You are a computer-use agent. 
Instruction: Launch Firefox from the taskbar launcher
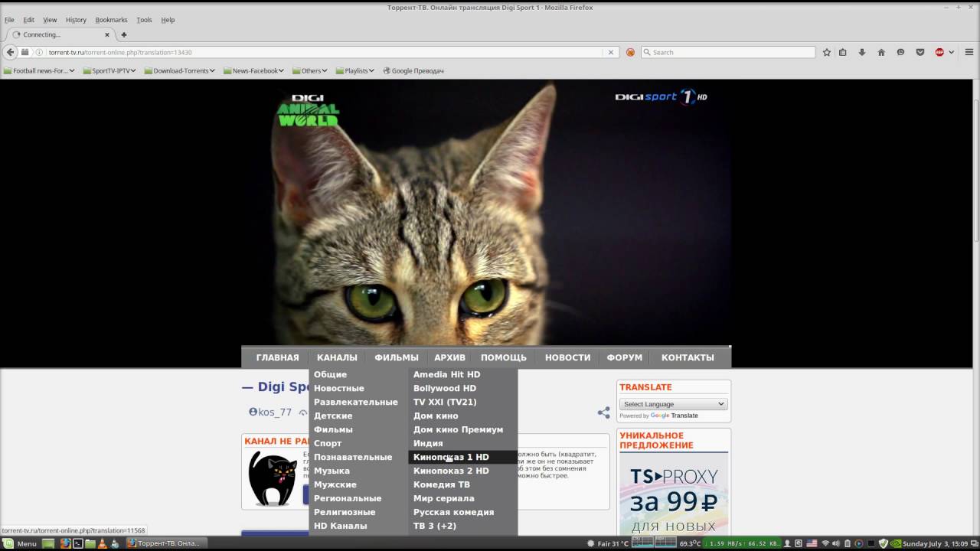[x=66, y=543]
